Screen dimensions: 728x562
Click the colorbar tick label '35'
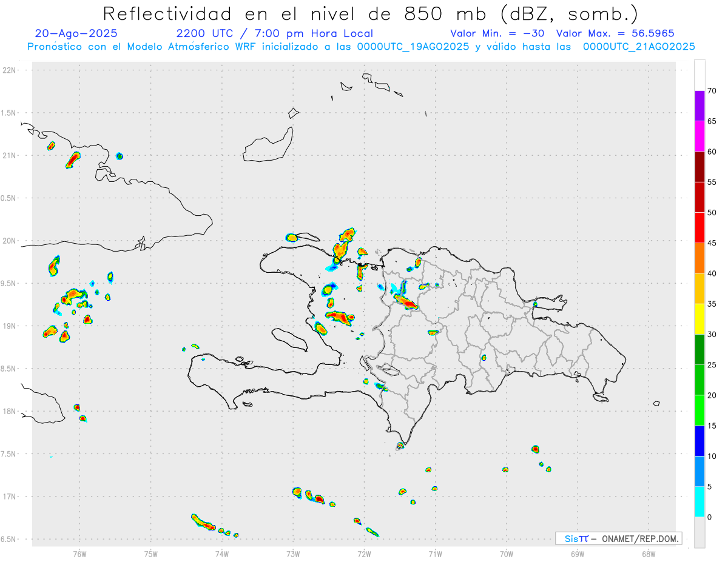(712, 304)
